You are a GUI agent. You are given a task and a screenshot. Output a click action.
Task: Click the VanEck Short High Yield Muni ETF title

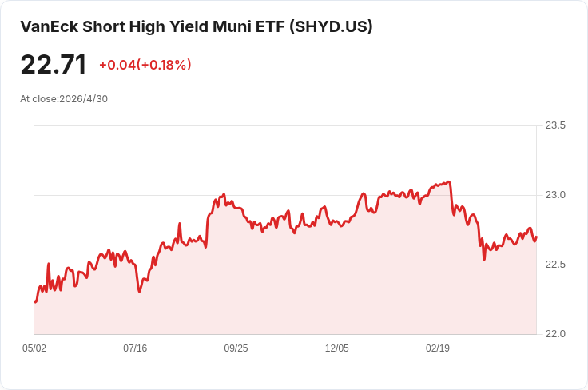(x=196, y=27)
